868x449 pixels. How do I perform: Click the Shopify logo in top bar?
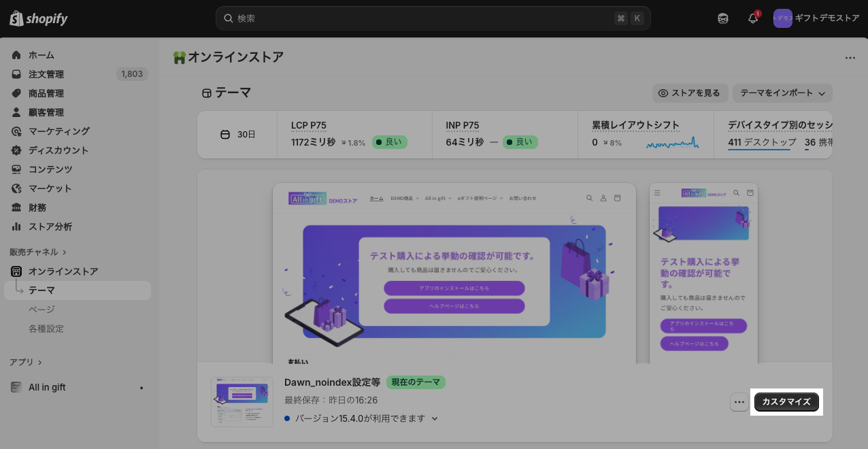coord(39,18)
